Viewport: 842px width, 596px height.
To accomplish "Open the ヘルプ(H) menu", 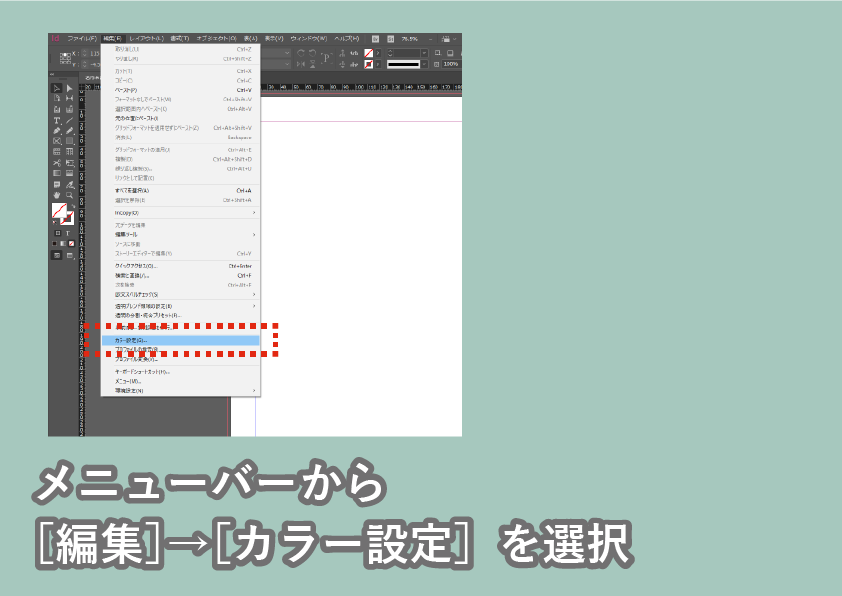I will coord(346,39).
